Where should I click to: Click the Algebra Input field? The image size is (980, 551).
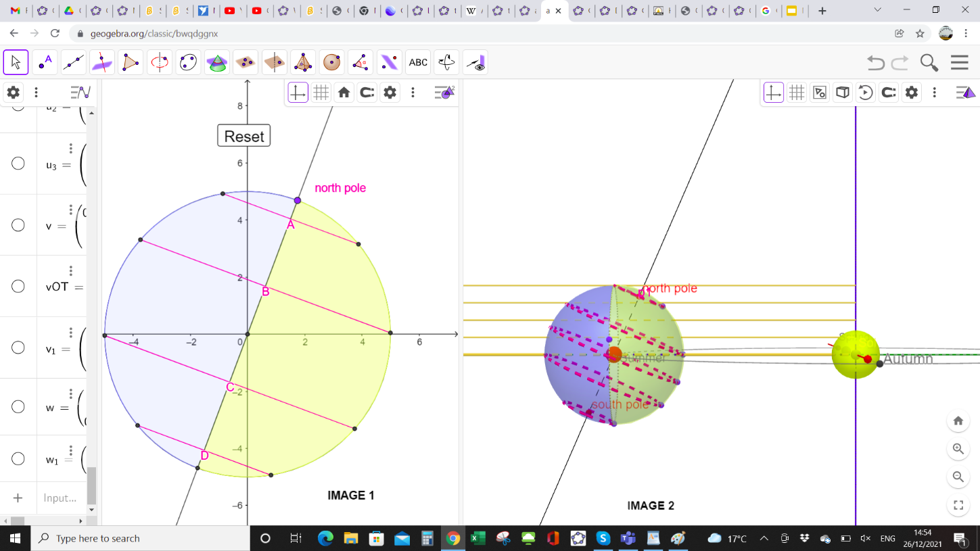[61, 498]
